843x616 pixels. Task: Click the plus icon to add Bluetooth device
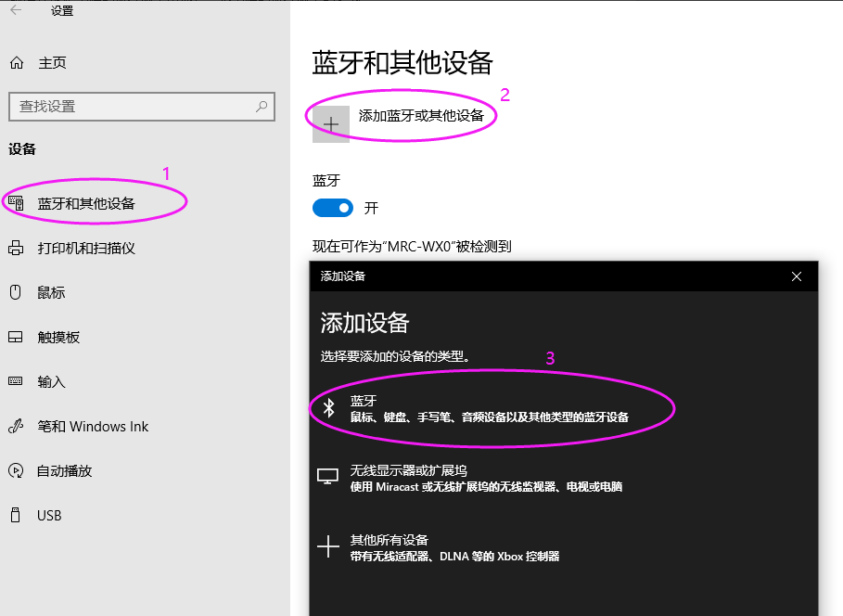click(x=331, y=124)
